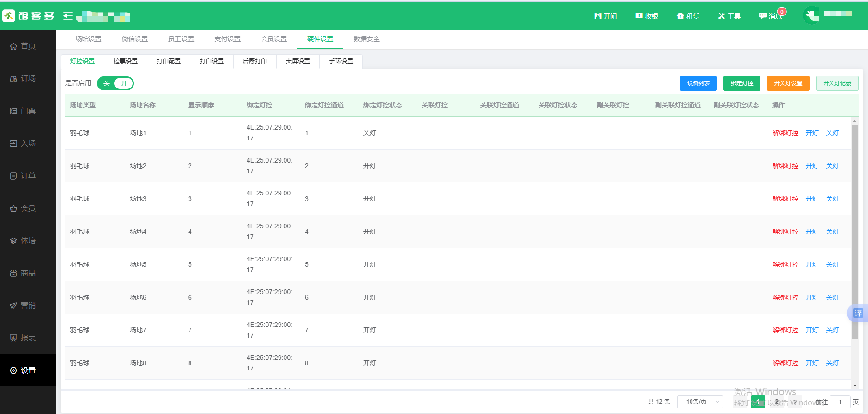Screen dimensions: 868x414
Task: Set 是否启用 switch to 开
Action: click(x=124, y=83)
